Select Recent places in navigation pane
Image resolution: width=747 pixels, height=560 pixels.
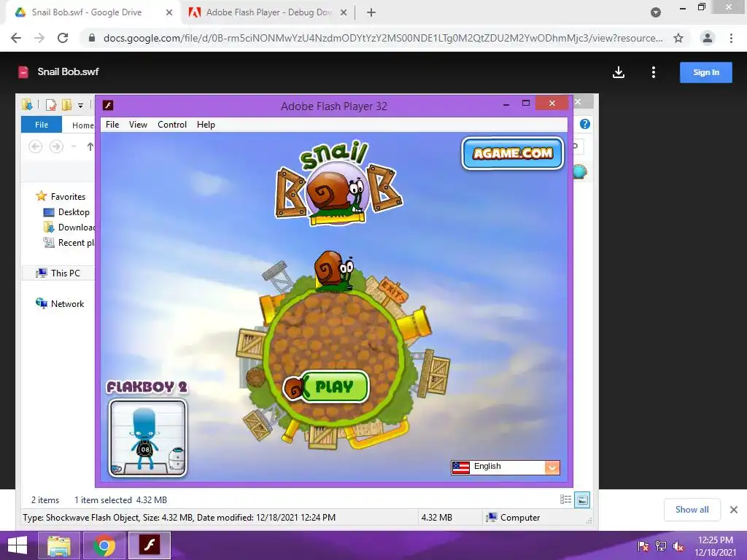pos(69,242)
